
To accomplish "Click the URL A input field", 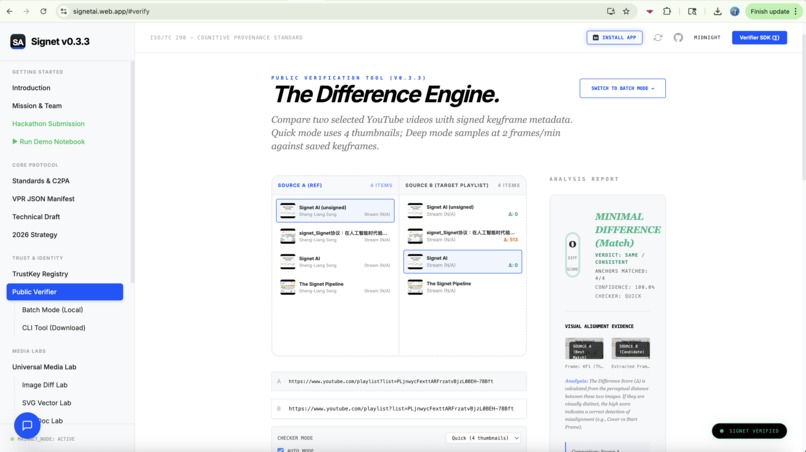I will tap(399, 382).
